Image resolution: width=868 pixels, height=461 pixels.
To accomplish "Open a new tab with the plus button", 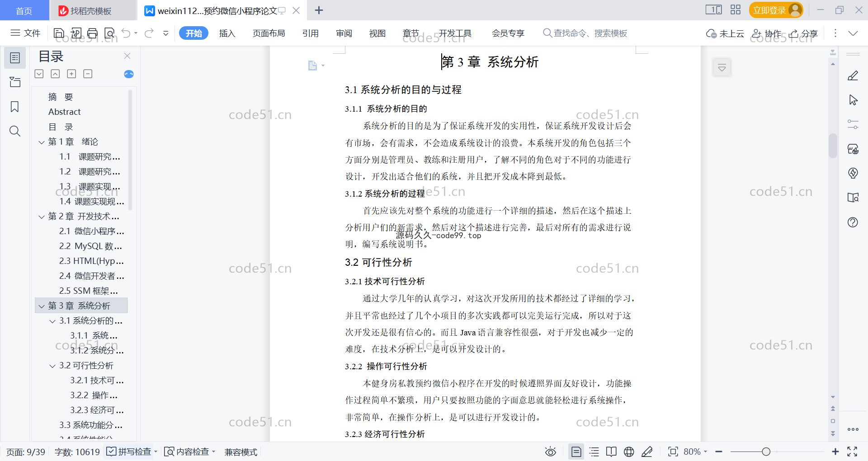I will click(319, 10).
